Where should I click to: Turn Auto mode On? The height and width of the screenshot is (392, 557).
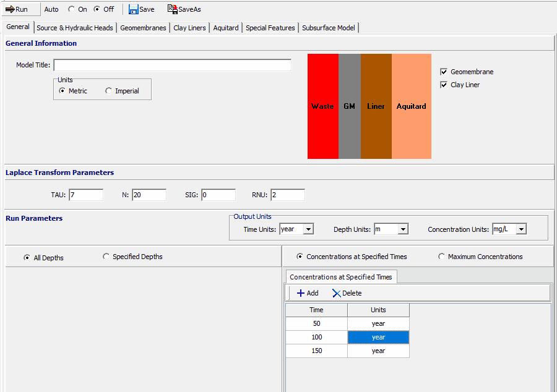point(71,9)
